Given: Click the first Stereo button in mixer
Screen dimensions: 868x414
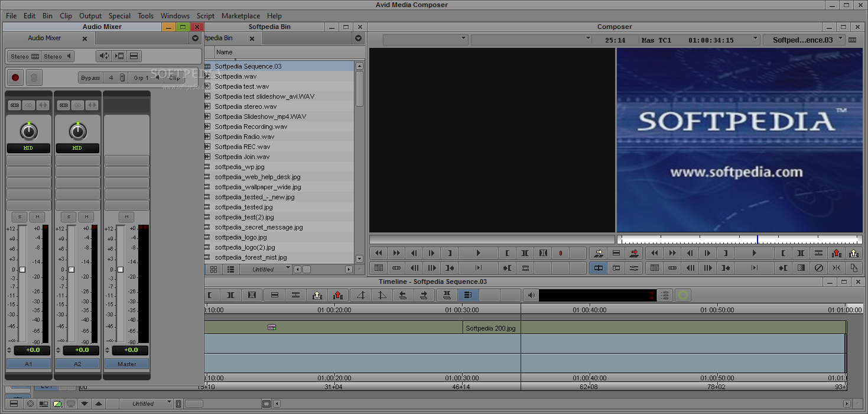Looking at the screenshot, I should [24, 56].
